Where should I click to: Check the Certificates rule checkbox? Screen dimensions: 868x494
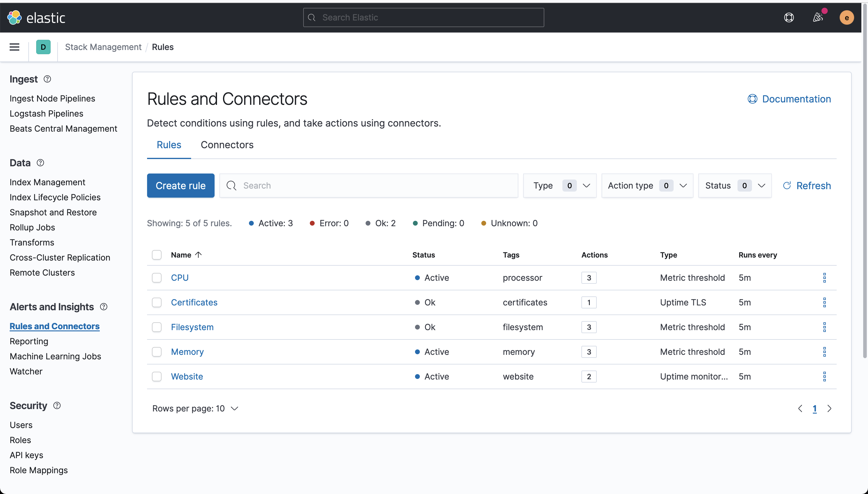tap(156, 303)
